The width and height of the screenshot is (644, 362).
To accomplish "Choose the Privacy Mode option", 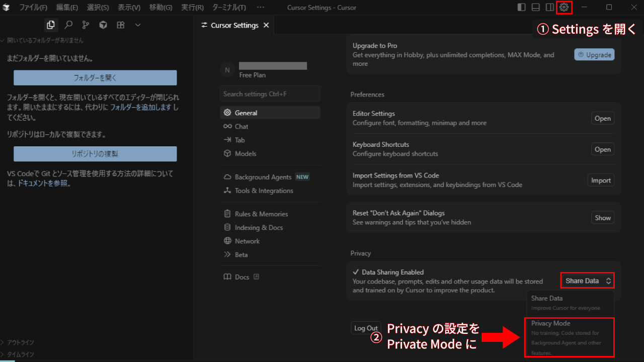I will coord(570,337).
